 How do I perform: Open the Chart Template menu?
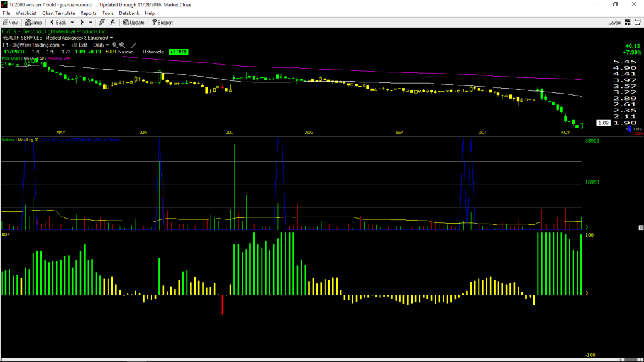coord(58,13)
